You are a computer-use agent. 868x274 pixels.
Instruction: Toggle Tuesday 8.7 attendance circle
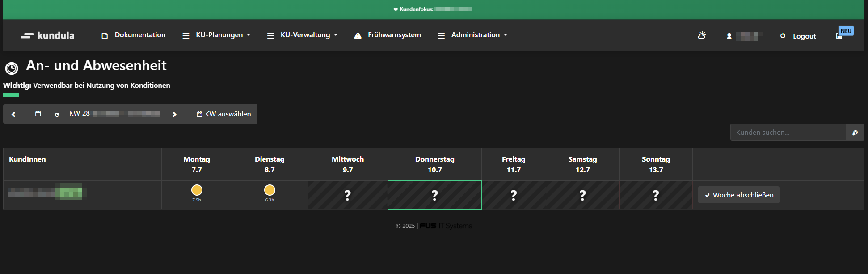[x=270, y=190]
